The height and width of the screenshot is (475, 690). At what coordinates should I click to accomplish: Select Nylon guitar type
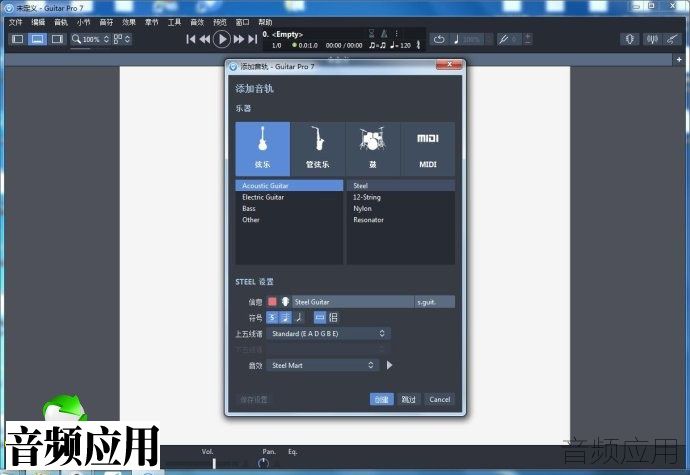401,208
